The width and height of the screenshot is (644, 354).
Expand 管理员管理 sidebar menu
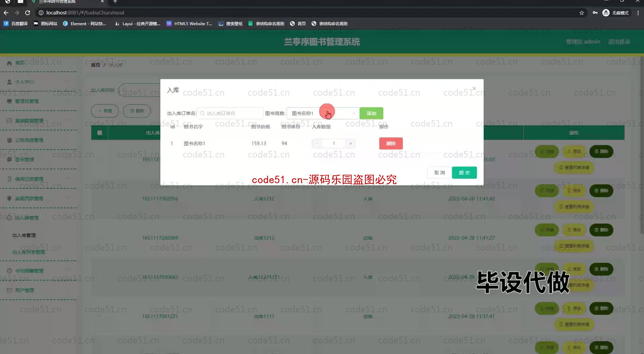pos(38,101)
